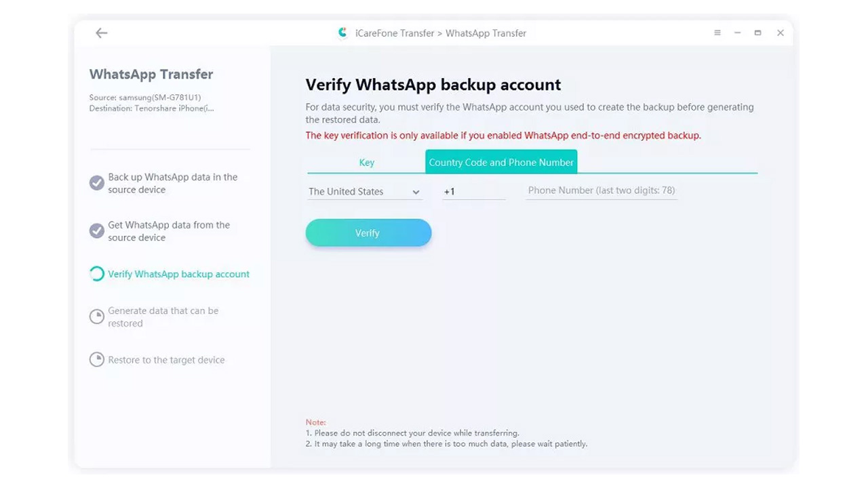
Task: Click the Restore to target device clock icon
Action: click(97, 360)
